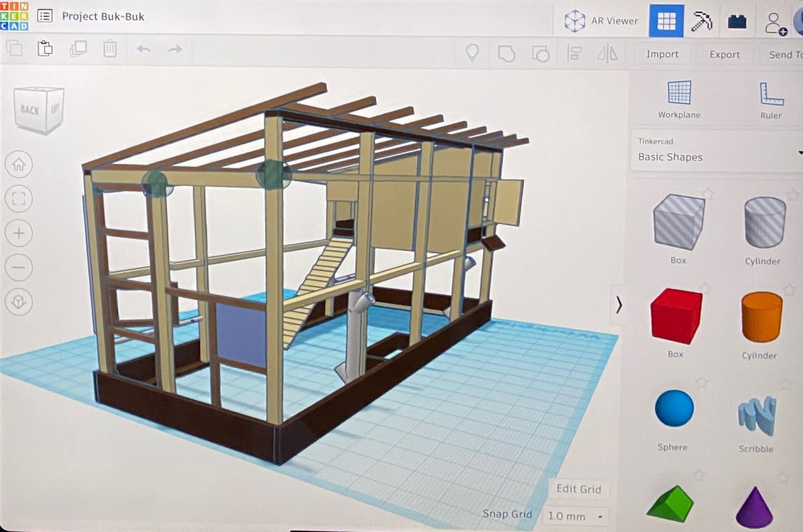803x532 pixels.
Task: Undo the last action
Action: pyautogui.click(x=144, y=49)
